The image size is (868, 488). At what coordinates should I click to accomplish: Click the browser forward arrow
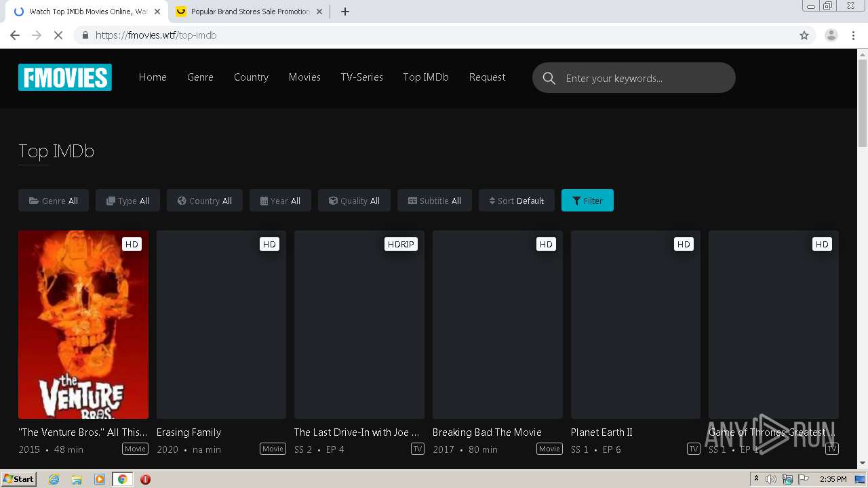[x=37, y=35]
